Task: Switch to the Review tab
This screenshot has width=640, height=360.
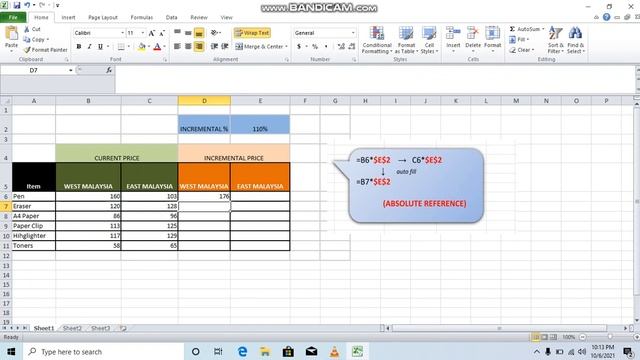Action: [199, 18]
